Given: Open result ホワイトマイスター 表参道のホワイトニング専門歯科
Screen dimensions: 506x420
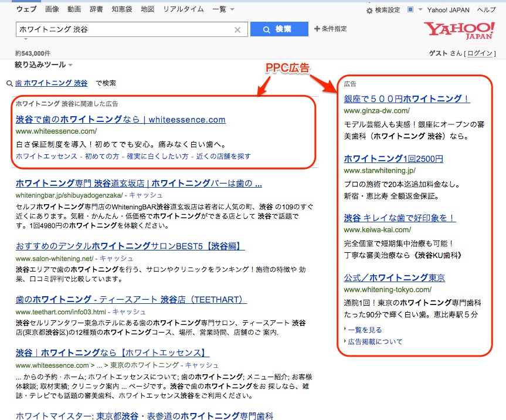Looking at the screenshot, I should point(144,415).
